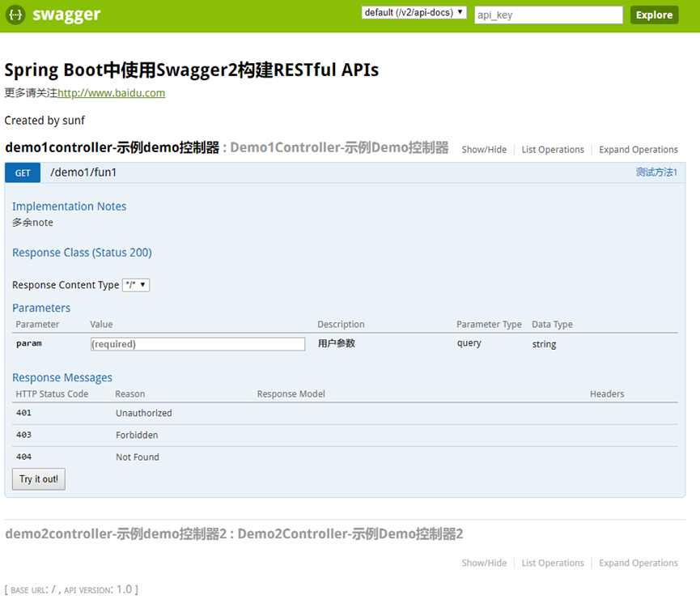Click List Operations for demo1controller
700x608 pixels.
[x=553, y=149]
